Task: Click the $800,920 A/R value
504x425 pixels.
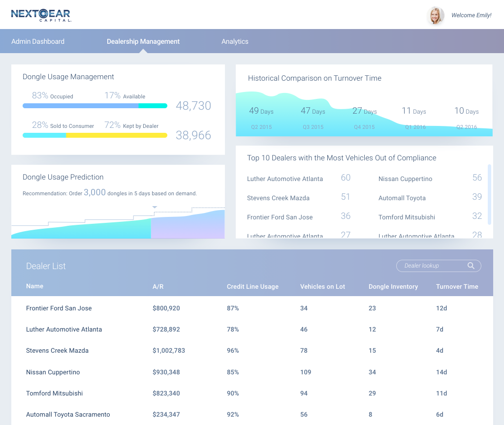Action: (166, 308)
